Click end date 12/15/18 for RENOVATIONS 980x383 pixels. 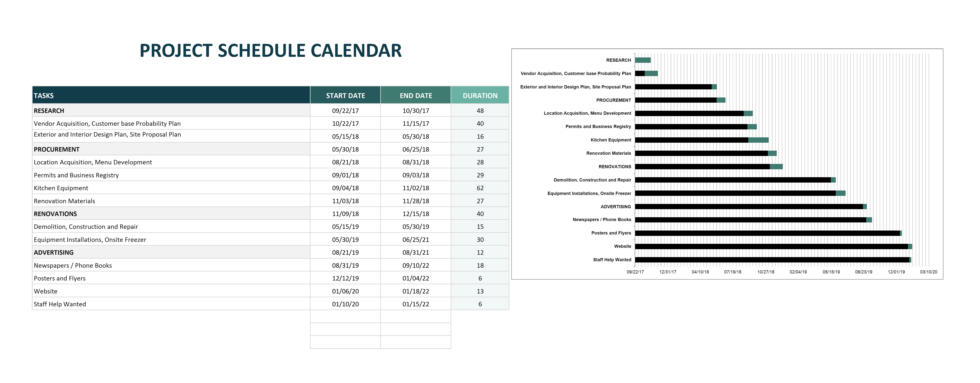point(415,214)
